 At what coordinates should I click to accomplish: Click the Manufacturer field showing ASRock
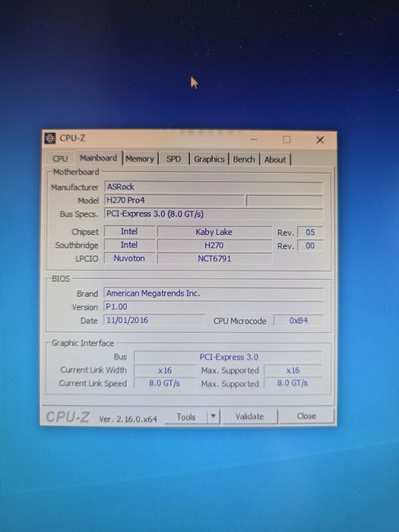coord(214,187)
